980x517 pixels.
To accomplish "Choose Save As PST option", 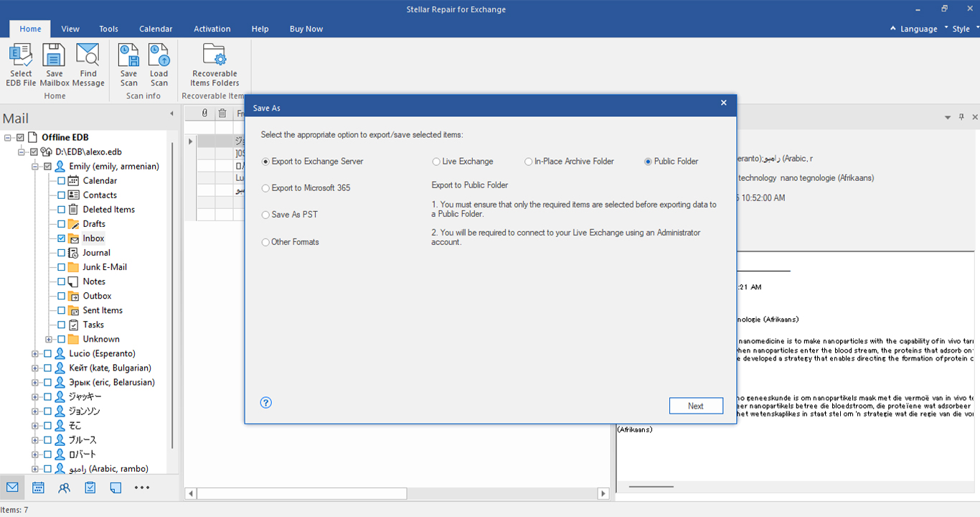I will (290, 215).
